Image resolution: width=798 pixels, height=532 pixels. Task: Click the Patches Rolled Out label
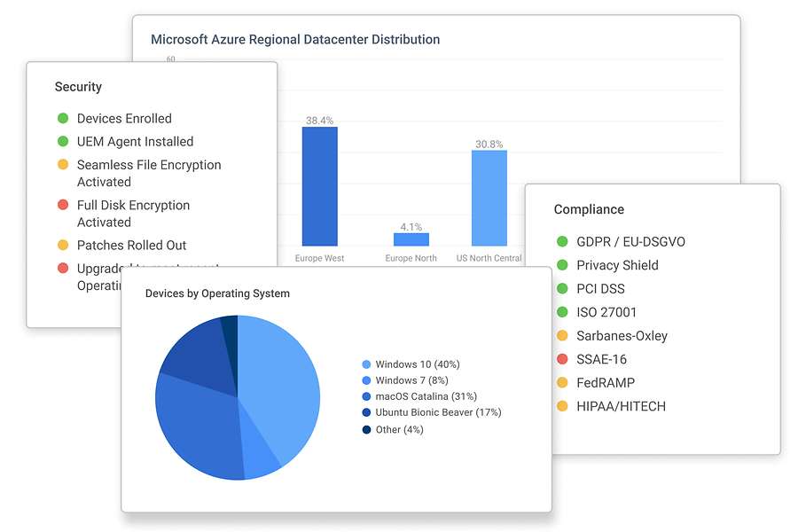pos(131,245)
